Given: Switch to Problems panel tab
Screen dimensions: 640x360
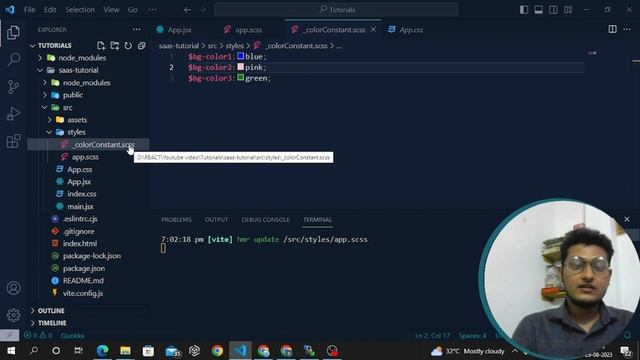Looking at the screenshot, I should click(x=176, y=220).
